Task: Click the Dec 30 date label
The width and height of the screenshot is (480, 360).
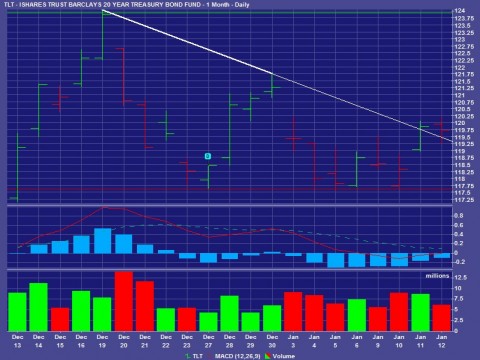Action: (x=272, y=341)
